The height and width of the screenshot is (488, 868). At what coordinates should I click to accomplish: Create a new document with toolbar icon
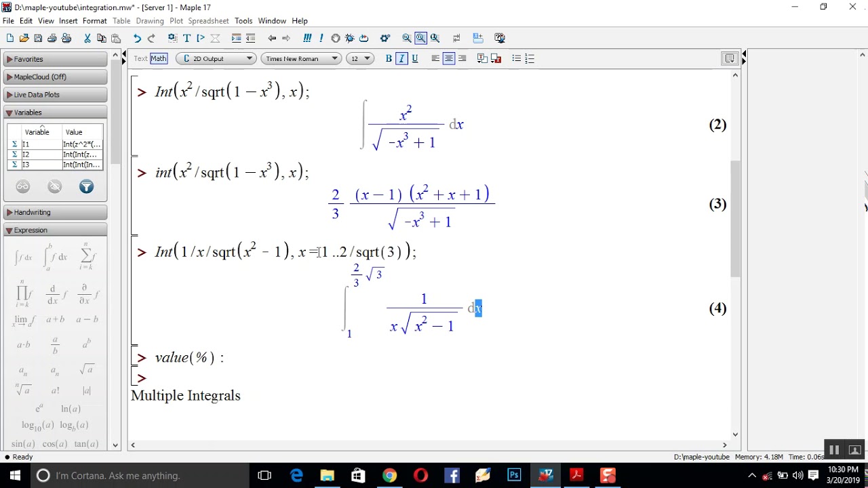(9, 39)
